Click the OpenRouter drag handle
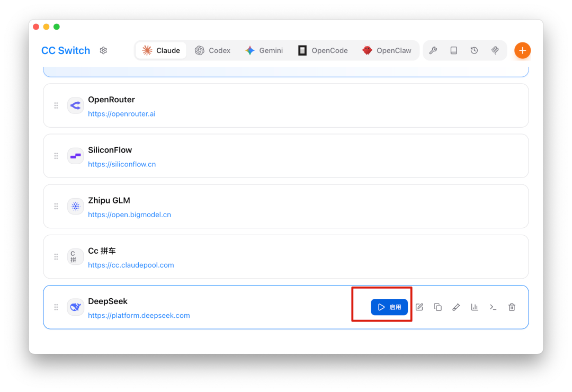 [56, 105]
